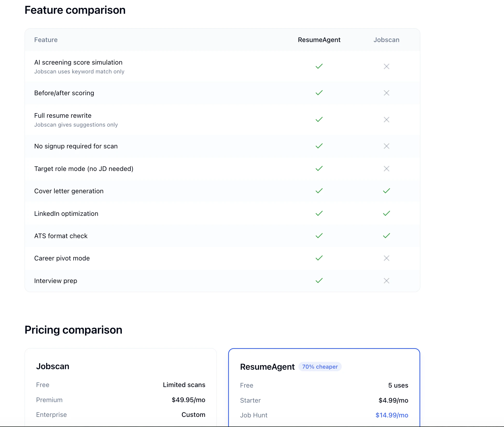Click the ResumeAgent Starter $4.99/mo price
This screenshot has width=504, height=427.
point(393,400)
